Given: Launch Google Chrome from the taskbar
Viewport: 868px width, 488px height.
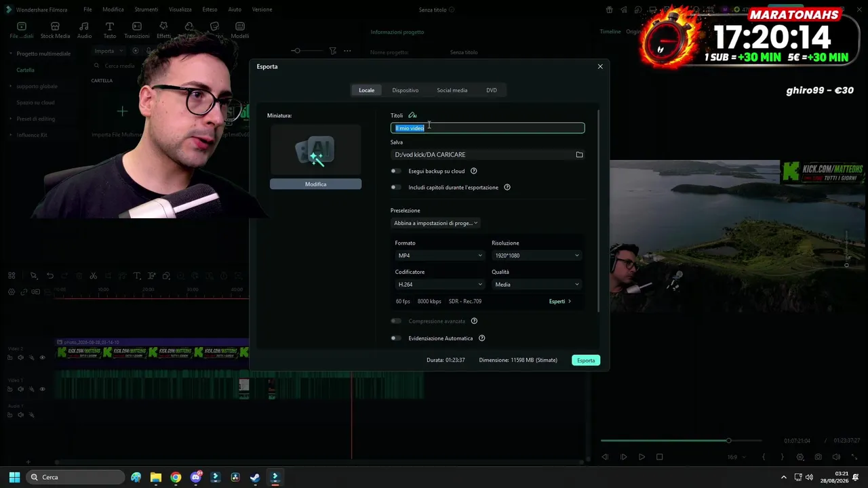Looking at the screenshot, I should pyautogui.click(x=176, y=477).
